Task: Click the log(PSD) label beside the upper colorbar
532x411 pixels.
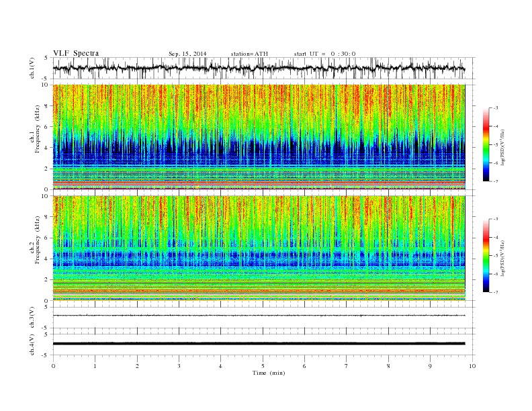Action: (x=503, y=147)
